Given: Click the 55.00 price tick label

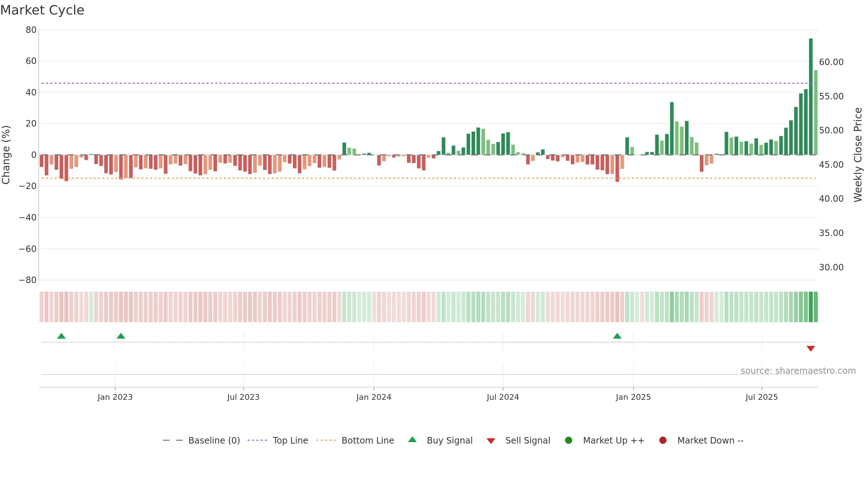Looking at the screenshot, I should click(831, 97).
